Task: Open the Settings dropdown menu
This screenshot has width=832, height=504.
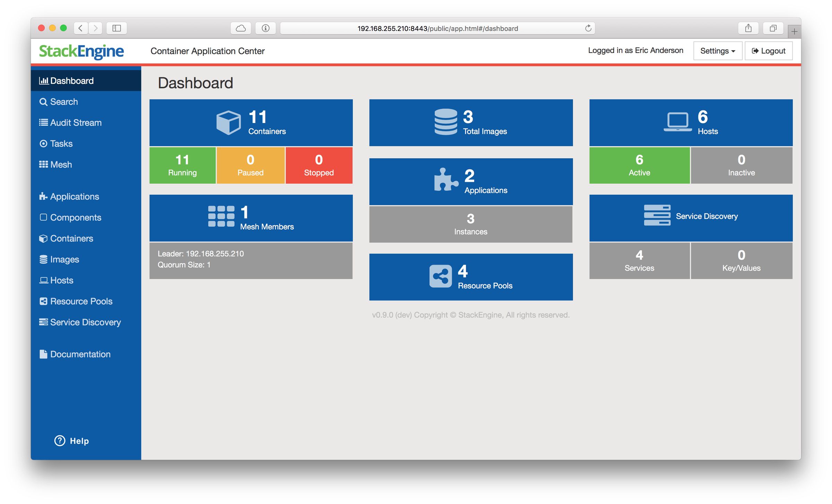Action: tap(717, 51)
